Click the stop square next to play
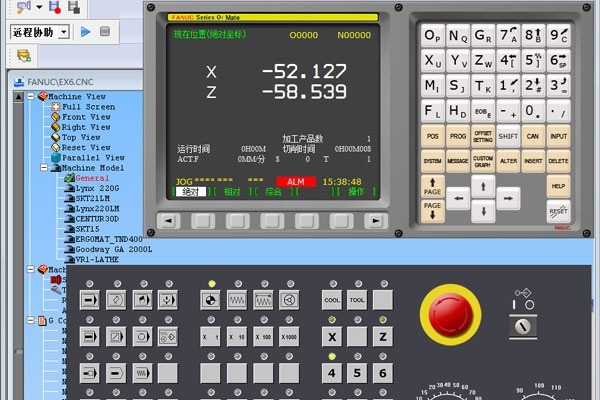Screen dimensions: 600x400 pyautogui.click(x=103, y=32)
